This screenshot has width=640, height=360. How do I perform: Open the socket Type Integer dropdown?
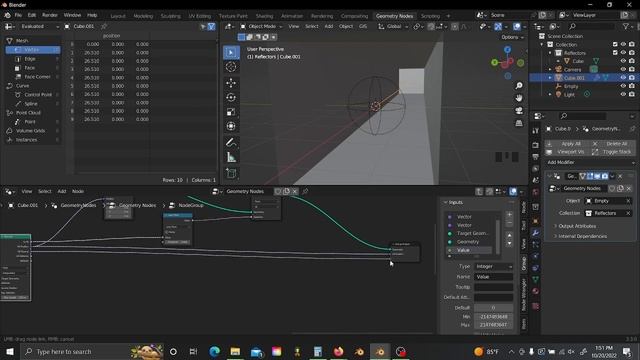click(493, 266)
